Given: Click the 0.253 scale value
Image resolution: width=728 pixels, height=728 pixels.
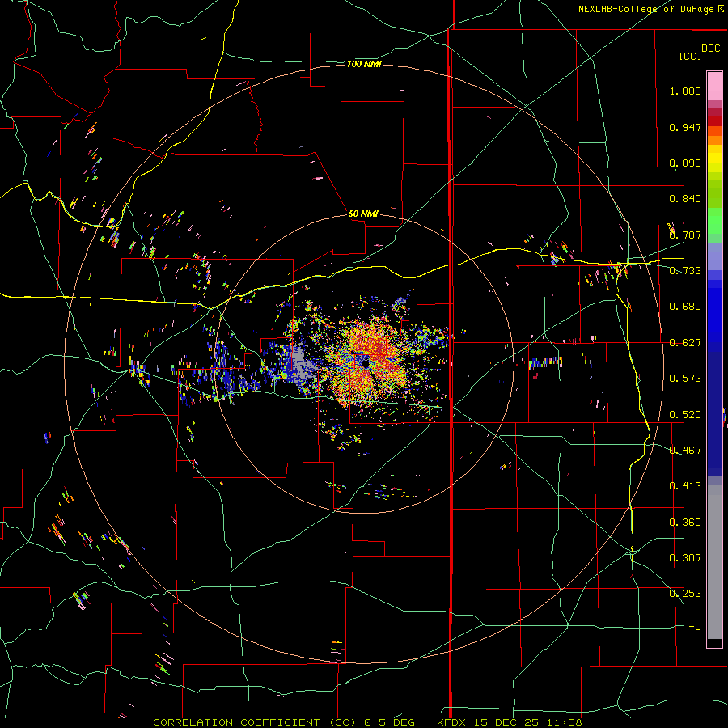Looking at the screenshot, I should click(x=685, y=594).
